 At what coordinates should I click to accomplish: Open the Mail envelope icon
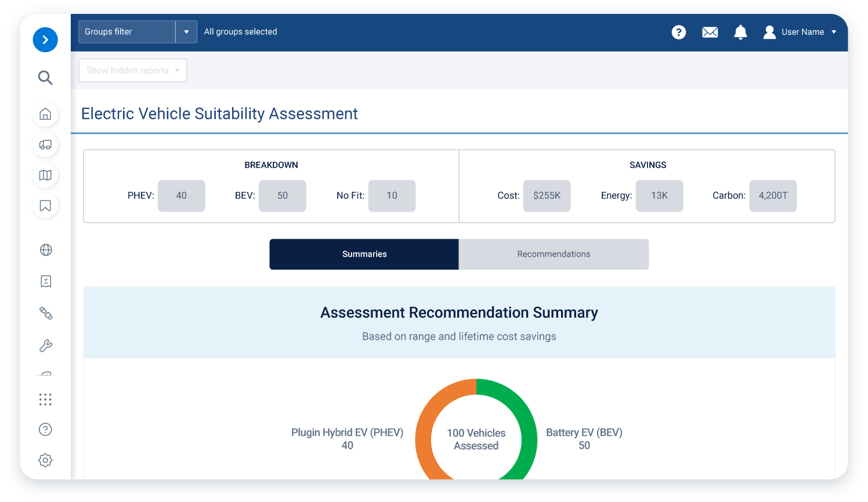[710, 32]
